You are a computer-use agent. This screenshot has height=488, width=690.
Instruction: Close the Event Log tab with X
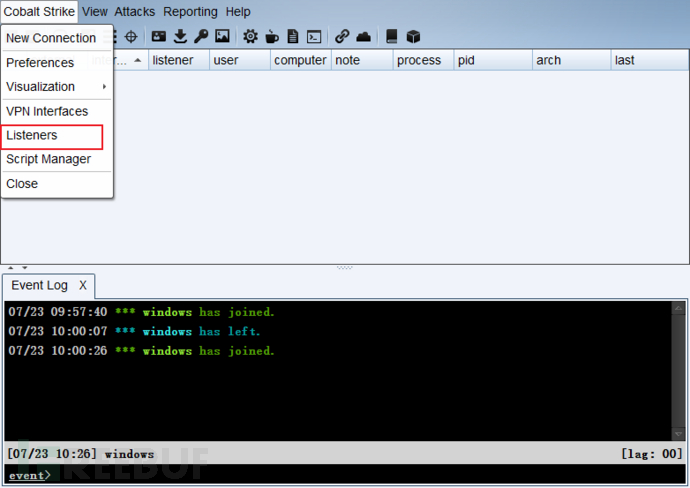(x=83, y=286)
